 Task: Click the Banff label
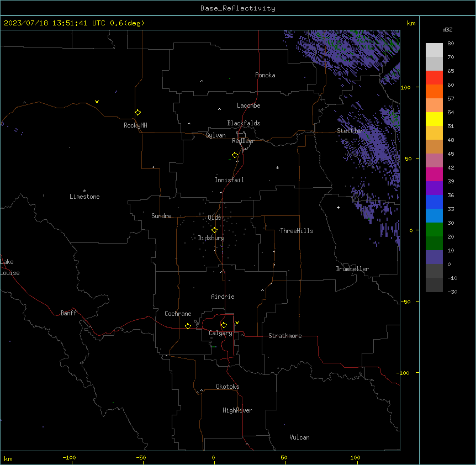[68, 313]
